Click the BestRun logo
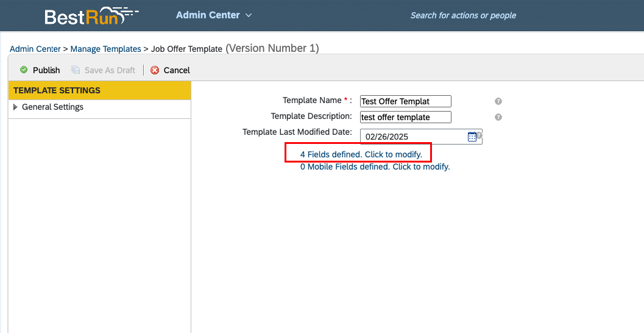The height and width of the screenshot is (333, 644). click(91, 16)
